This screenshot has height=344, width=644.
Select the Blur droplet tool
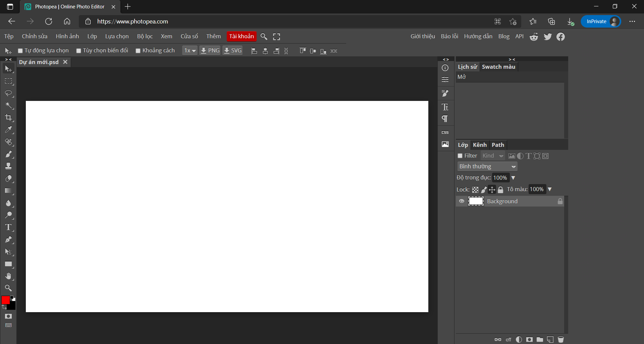click(8, 203)
